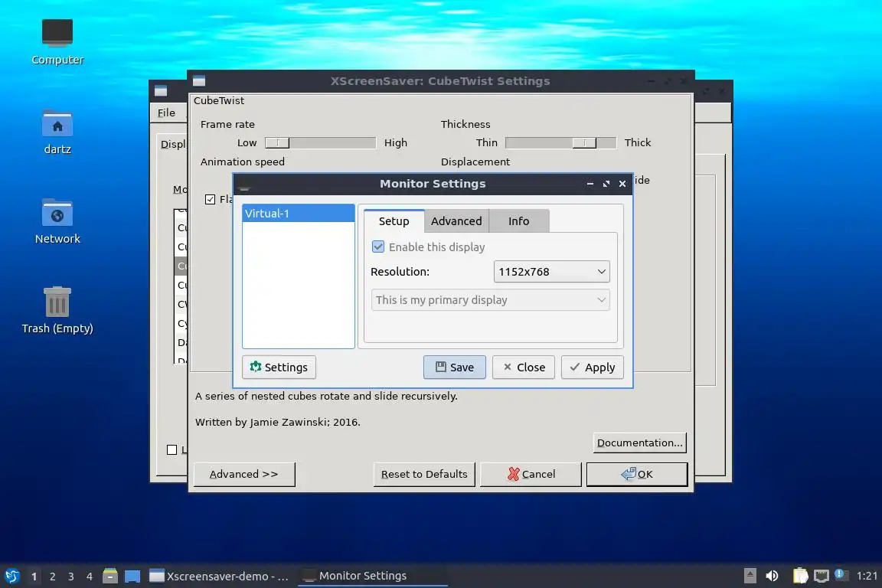Click the Thickness slider handle
The width and height of the screenshot is (882, 588).
pyautogui.click(x=584, y=143)
